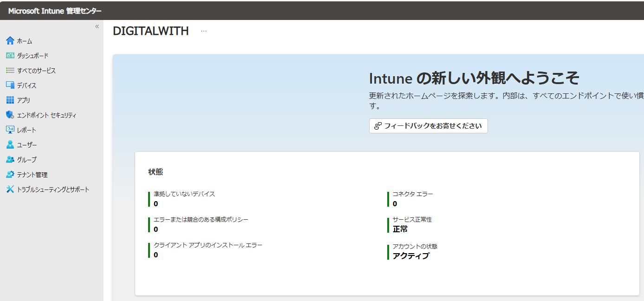Screen dimensions: 644x301
Task: Select the ダッシュボード icon in sidebar
Action: click(10, 55)
